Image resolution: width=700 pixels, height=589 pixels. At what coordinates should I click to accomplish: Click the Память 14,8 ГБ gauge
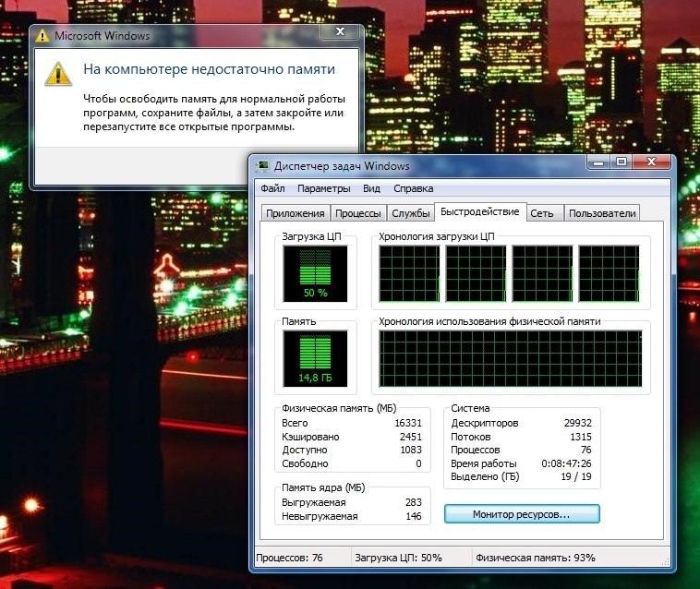(x=315, y=358)
